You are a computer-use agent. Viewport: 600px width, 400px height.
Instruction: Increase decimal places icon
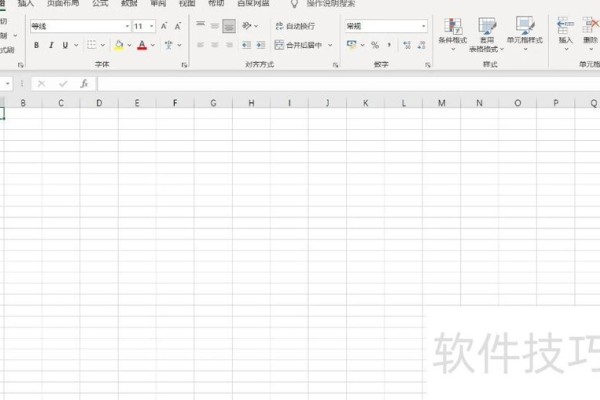point(407,45)
